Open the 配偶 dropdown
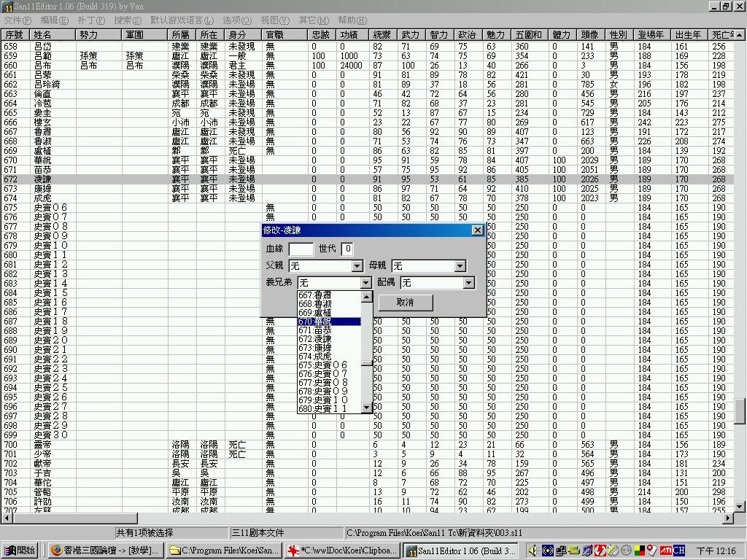The height and width of the screenshot is (560, 747). click(468, 283)
